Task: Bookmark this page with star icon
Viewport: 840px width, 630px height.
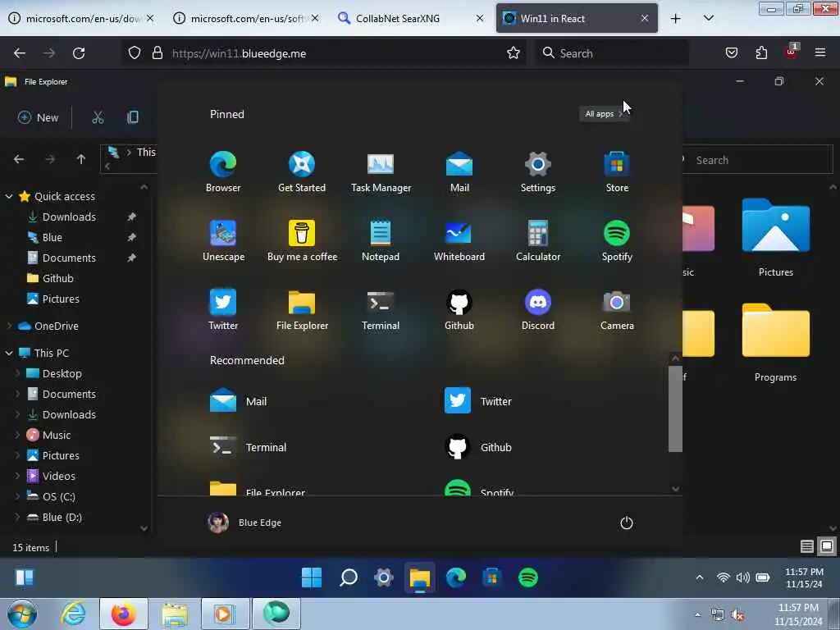Action: [514, 52]
